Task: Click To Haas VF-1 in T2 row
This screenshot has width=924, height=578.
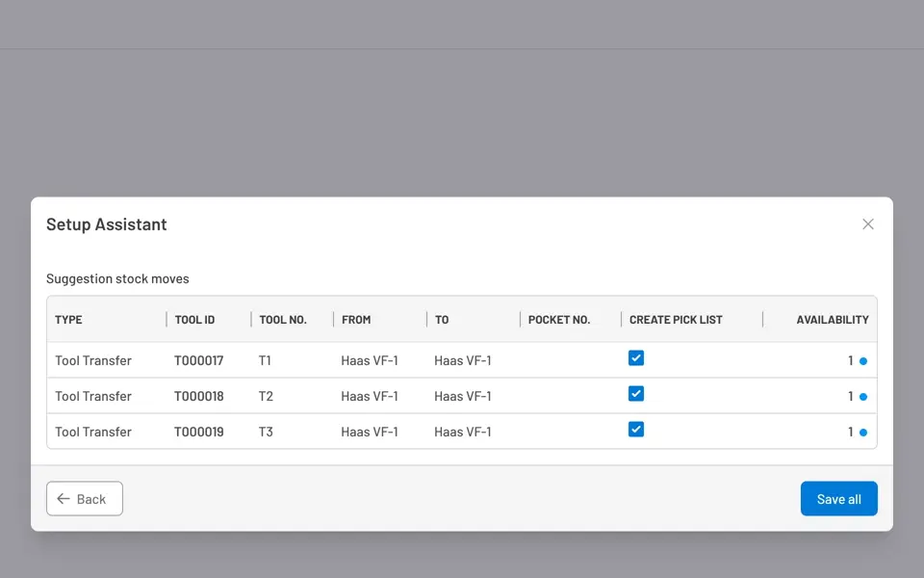Action: [x=463, y=396]
